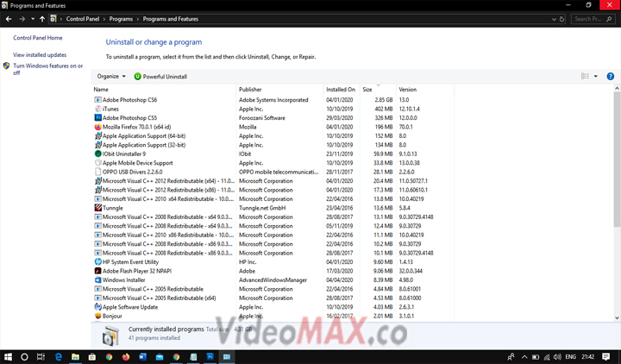Expand the chevron after Control Panel breadcrumb
621x364 pixels.
(x=104, y=19)
